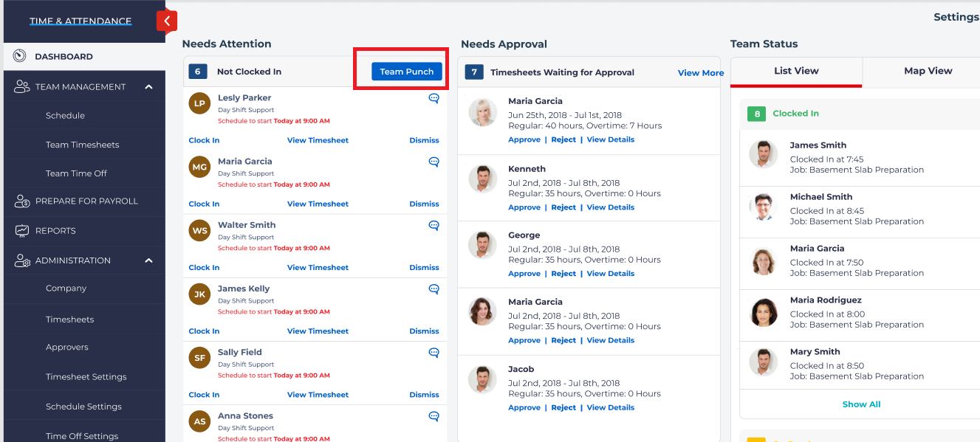Collapse the Administration menu chevron

[148, 260]
